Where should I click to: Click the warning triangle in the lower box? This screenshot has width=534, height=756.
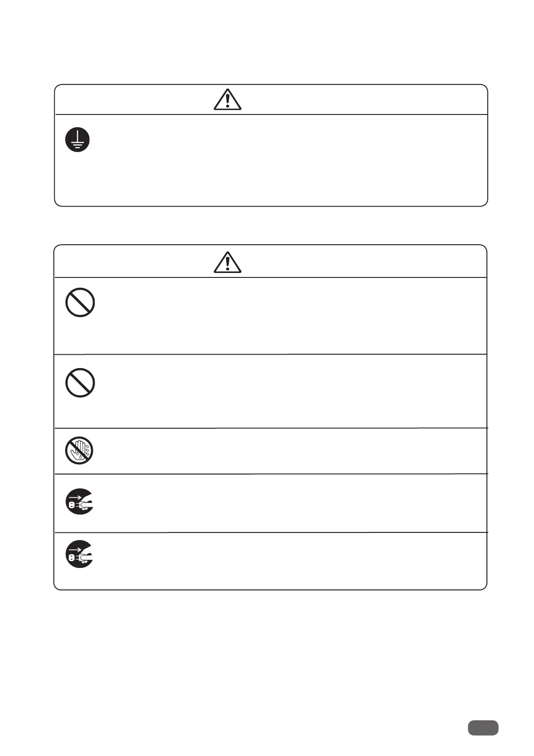[228, 262]
